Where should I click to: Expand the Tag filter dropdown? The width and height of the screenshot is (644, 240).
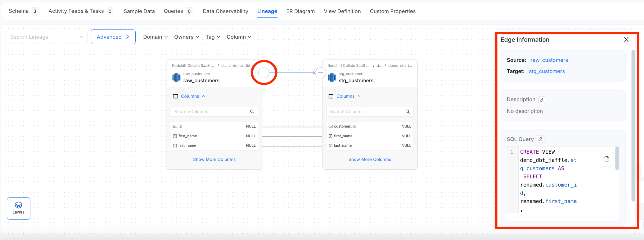[x=213, y=37]
